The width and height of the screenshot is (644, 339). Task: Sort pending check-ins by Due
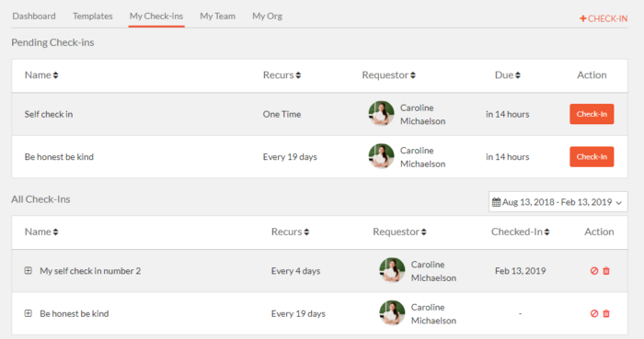[x=507, y=75]
